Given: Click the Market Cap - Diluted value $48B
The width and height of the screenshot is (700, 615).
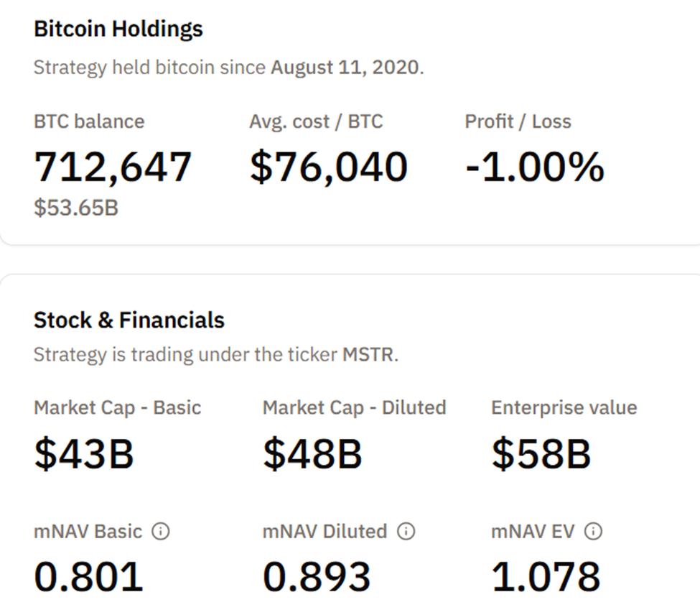Looking at the screenshot, I should click(x=312, y=453).
